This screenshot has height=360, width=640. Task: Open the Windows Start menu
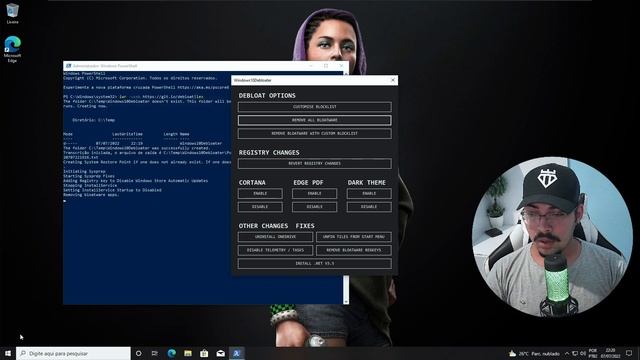[8, 353]
